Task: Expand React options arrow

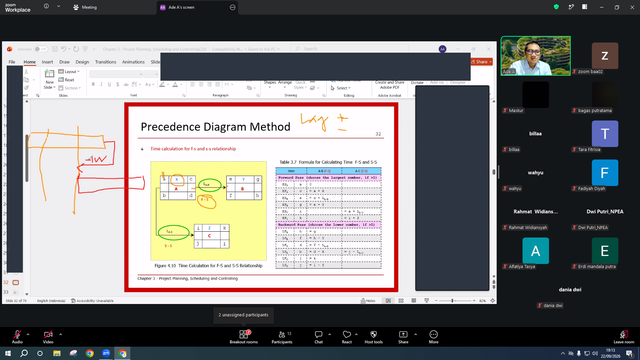Action: pos(356,334)
